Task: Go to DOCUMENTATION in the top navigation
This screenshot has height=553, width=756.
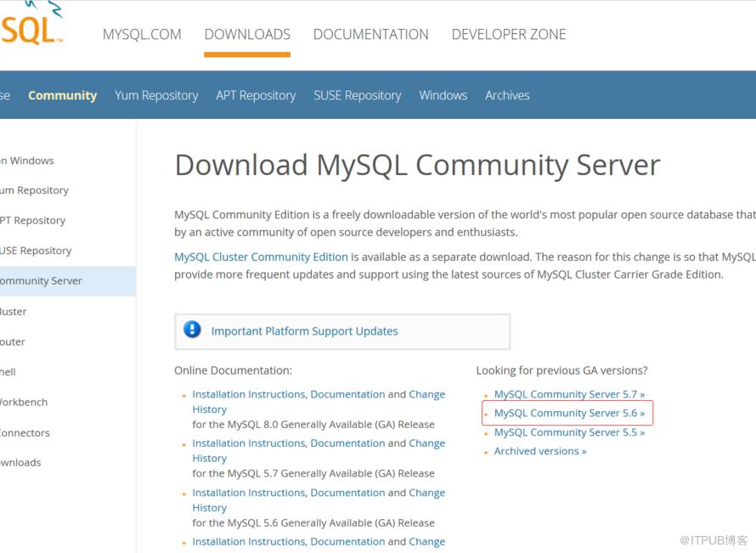Action: coord(370,34)
